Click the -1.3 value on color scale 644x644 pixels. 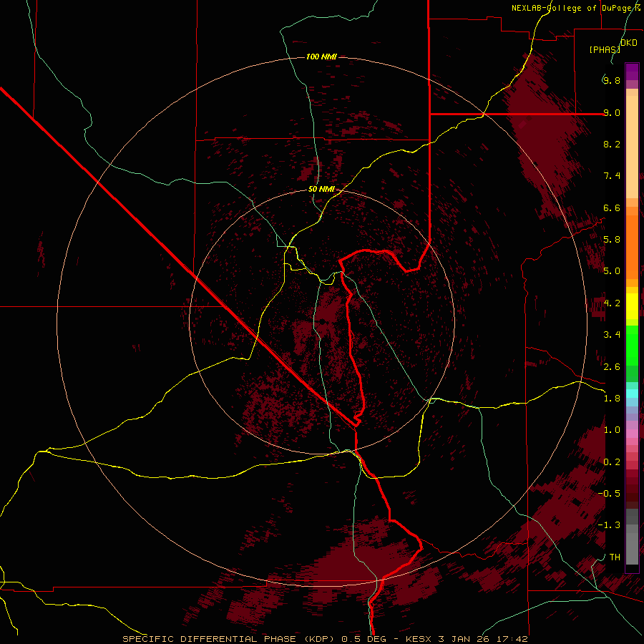point(609,525)
